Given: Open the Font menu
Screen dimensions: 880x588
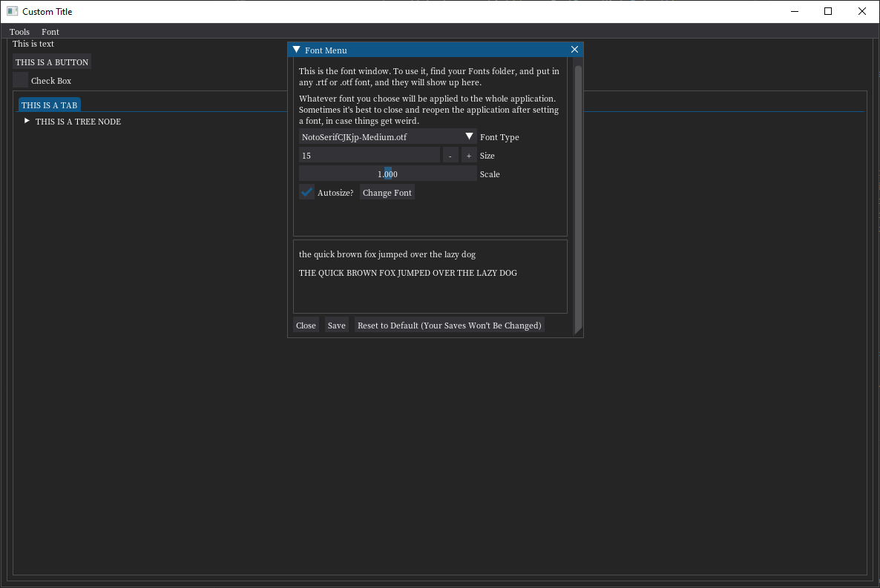Looking at the screenshot, I should [x=50, y=32].
